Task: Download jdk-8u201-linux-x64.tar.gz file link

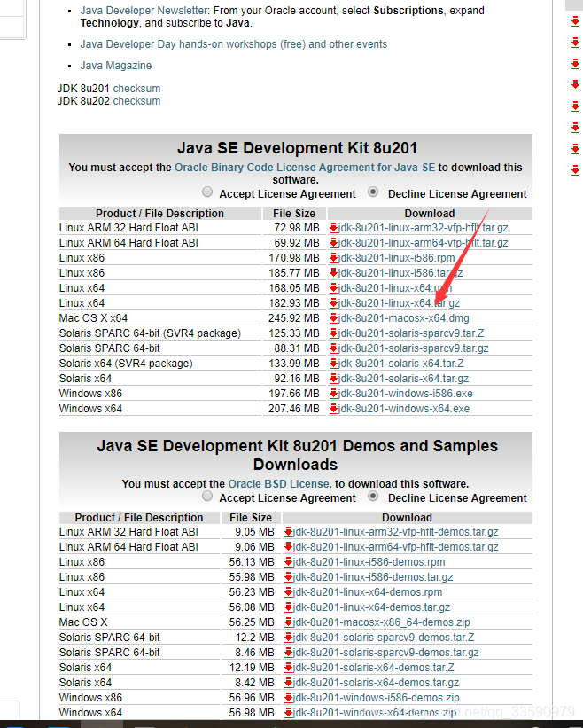Action: click(400, 303)
